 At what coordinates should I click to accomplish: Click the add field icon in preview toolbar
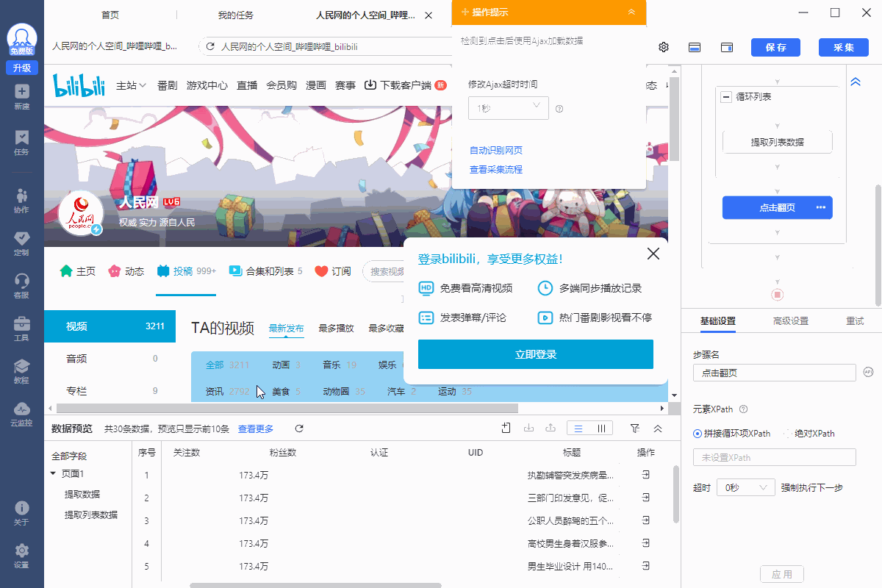506,429
